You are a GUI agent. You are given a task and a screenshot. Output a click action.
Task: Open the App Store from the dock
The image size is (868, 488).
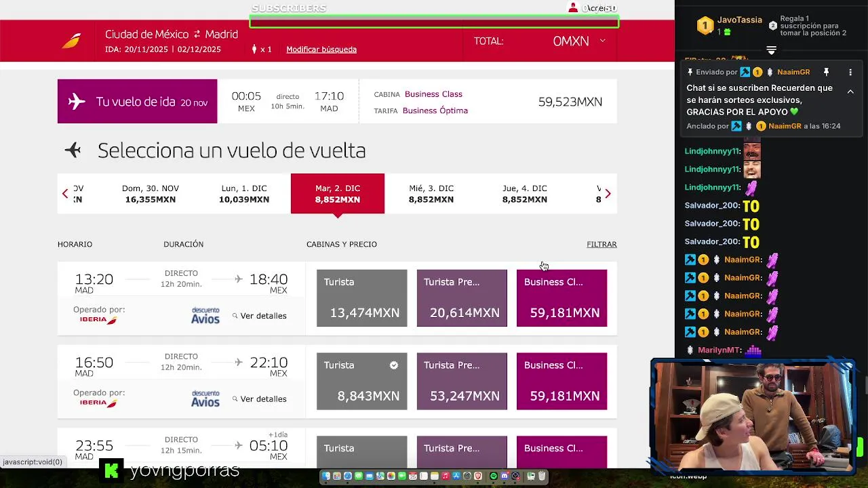click(x=456, y=476)
